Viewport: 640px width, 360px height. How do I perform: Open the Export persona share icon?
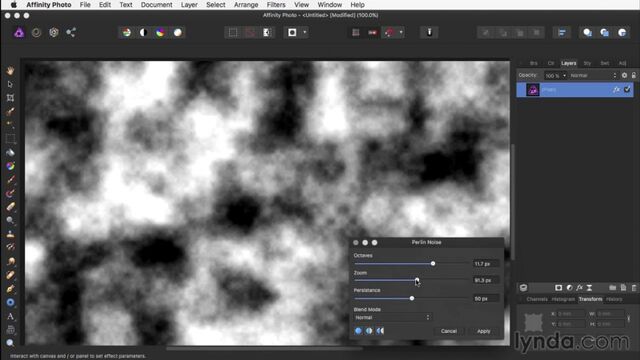pyautogui.click(x=71, y=33)
